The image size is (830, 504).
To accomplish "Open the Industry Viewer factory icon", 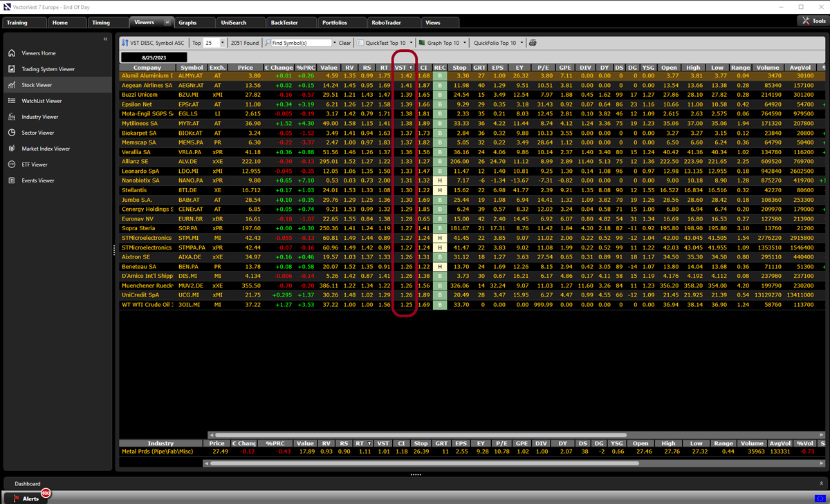I will pos(12,117).
